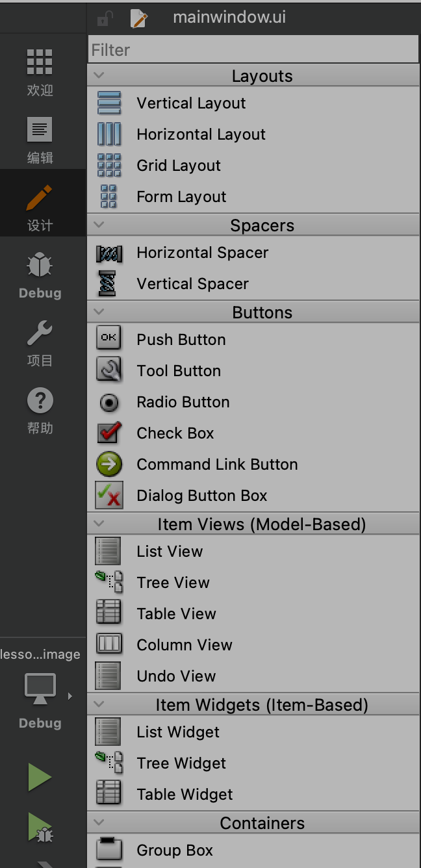The image size is (421, 868).
Task: Select the Command Link Button arrow icon
Action: click(109, 465)
